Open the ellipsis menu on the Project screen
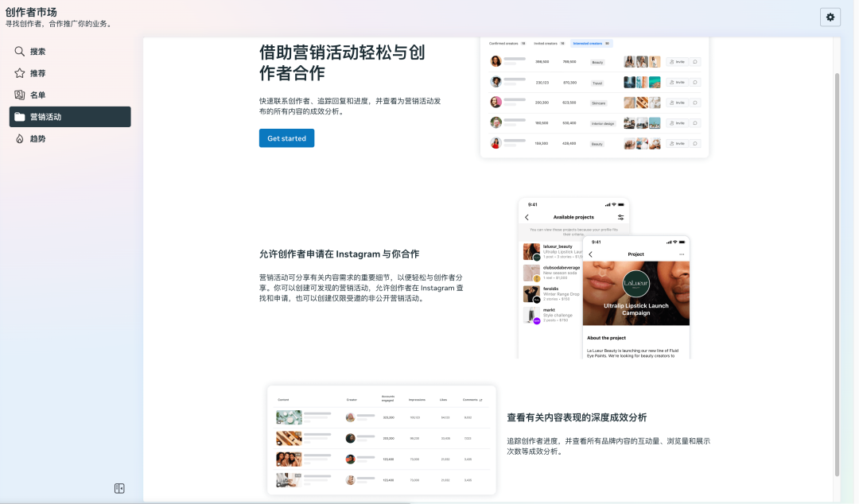 point(682,254)
